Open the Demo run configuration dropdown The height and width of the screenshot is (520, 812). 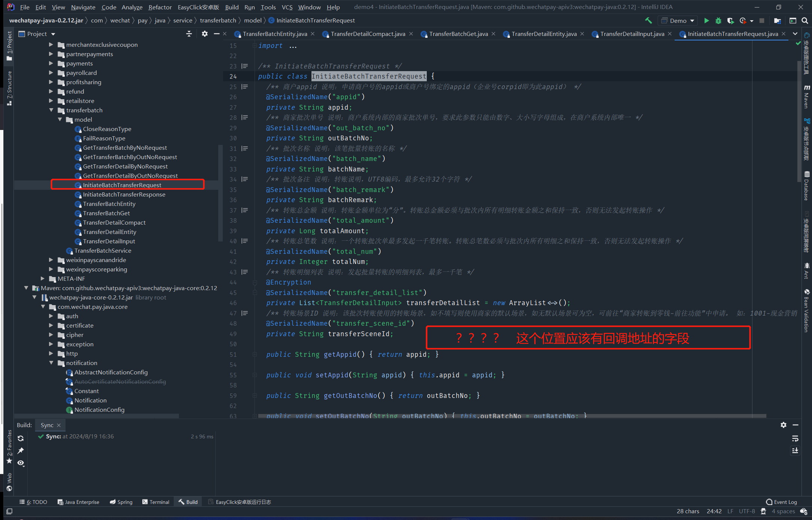[x=678, y=21]
